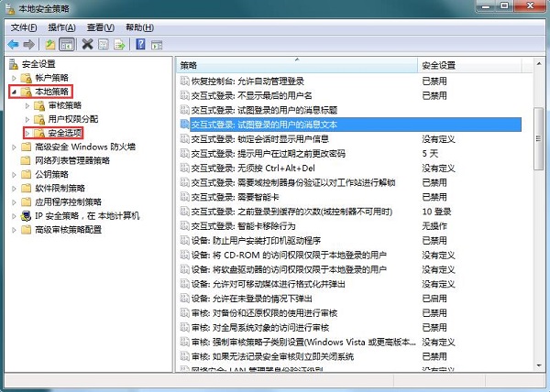
Task: Select 用户权限分配 in the tree
Action: click(72, 119)
